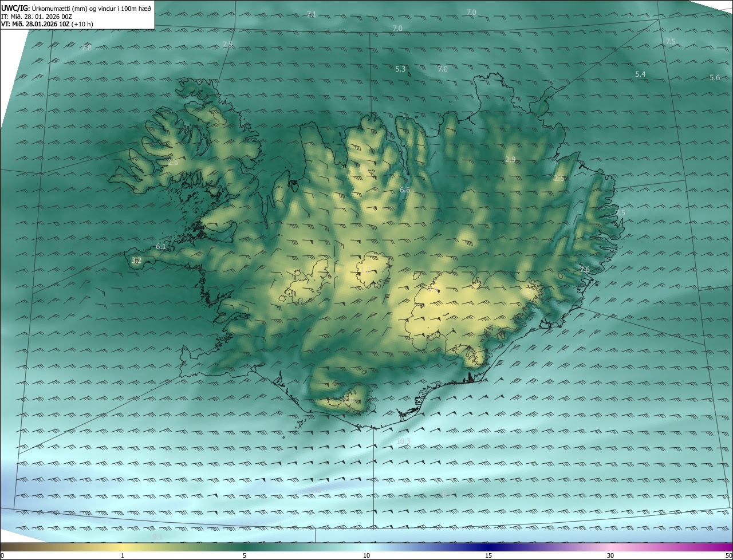Click the 5.3 value label north of Iceland
The image size is (733, 560).
[400, 69]
